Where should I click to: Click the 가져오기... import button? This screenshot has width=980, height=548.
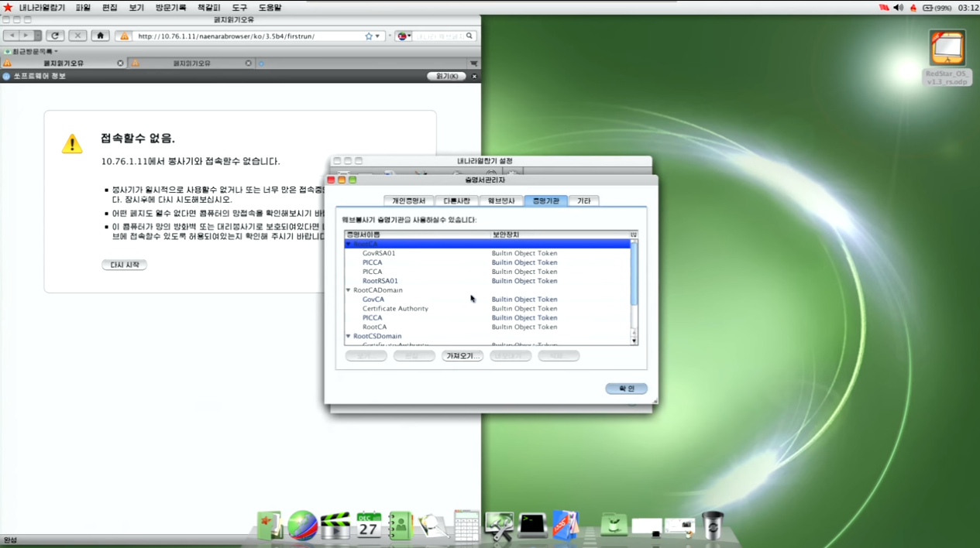pyautogui.click(x=462, y=356)
